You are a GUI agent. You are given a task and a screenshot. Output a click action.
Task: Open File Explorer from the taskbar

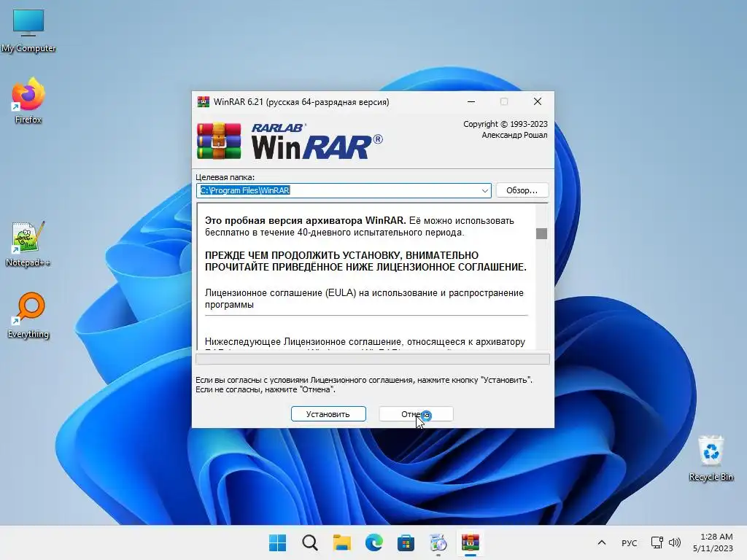341,542
